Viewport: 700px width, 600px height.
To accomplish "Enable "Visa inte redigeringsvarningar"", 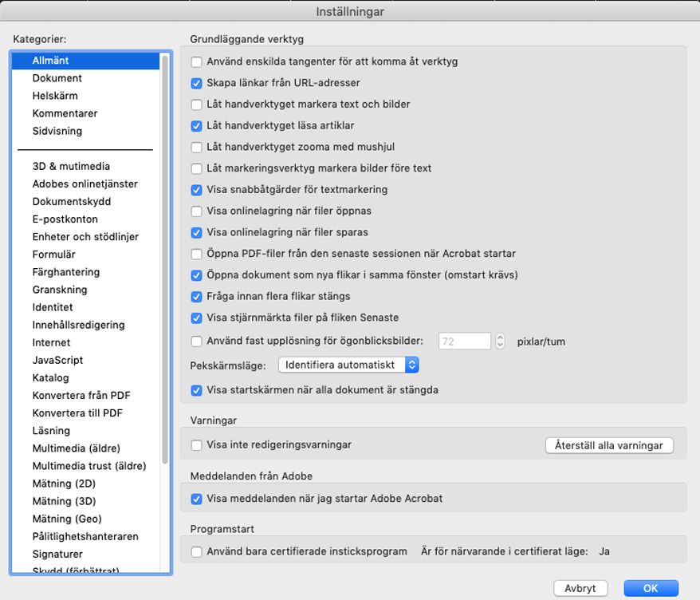I will 195,446.
